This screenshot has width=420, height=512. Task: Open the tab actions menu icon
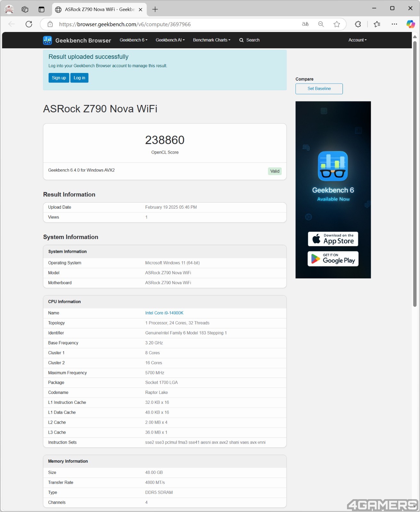tap(41, 9)
